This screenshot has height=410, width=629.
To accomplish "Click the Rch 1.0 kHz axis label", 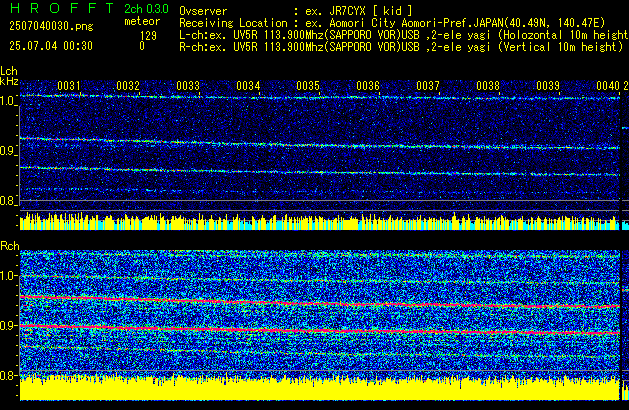I will tap(8, 276).
